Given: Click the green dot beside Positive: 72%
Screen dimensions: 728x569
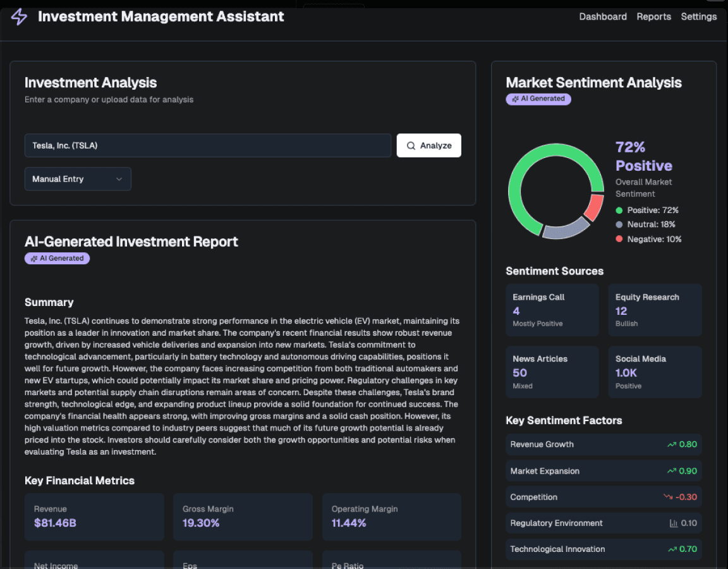Looking at the screenshot, I should [x=619, y=211].
